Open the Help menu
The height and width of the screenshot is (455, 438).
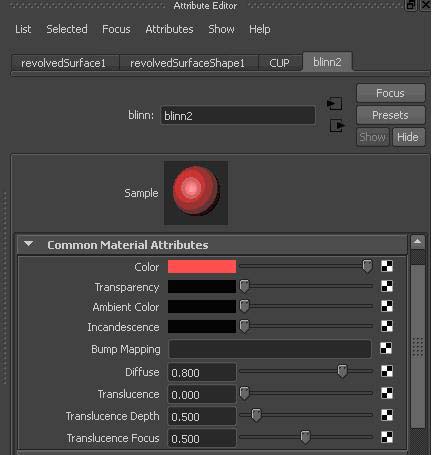tap(260, 29)
